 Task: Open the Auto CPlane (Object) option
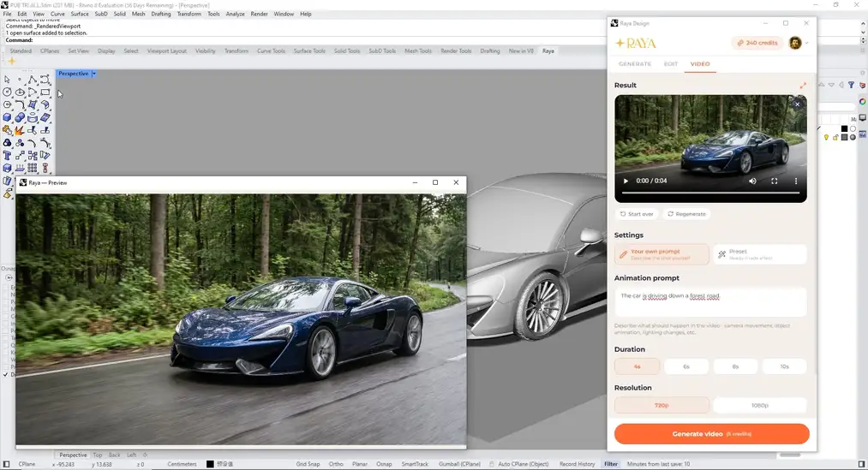click(x=524, y=464)
